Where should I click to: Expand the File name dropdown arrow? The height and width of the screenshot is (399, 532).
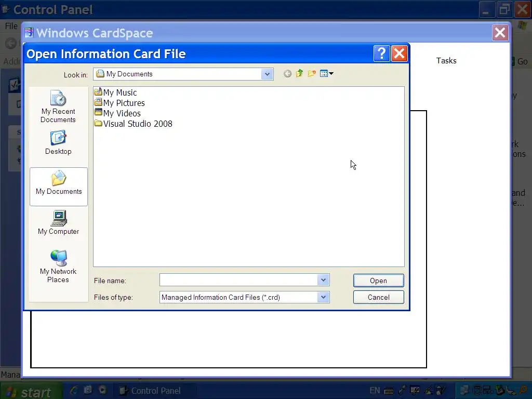click(323, 280)
